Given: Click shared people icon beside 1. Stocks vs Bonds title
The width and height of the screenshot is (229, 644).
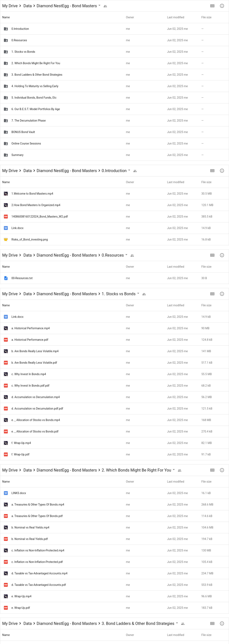Looking at the screenshot, I should click(144, 294).
